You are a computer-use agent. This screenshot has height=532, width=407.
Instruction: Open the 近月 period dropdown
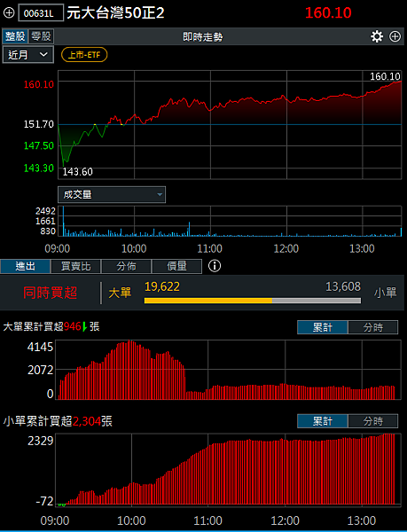28,55
